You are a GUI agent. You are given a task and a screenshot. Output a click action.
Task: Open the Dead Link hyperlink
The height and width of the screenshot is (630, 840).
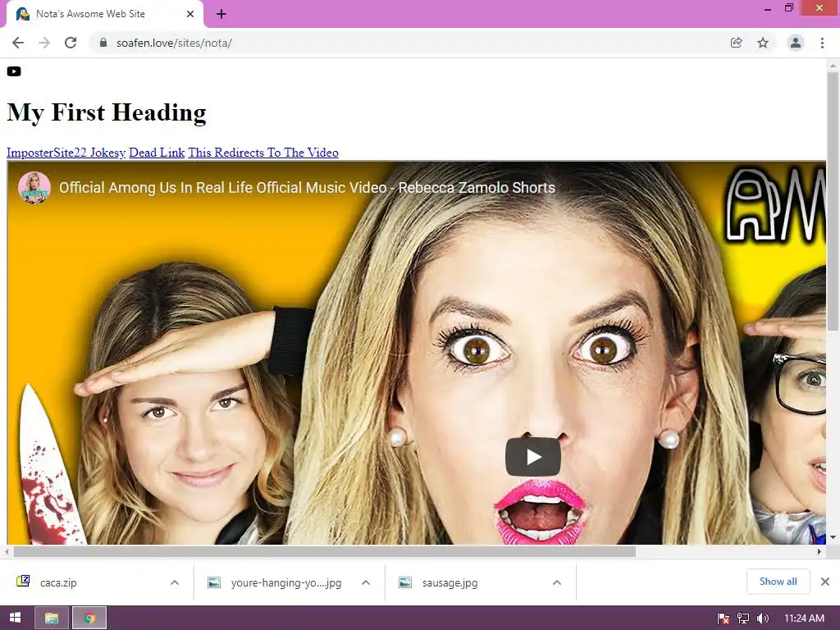click(x=157, y=153)
